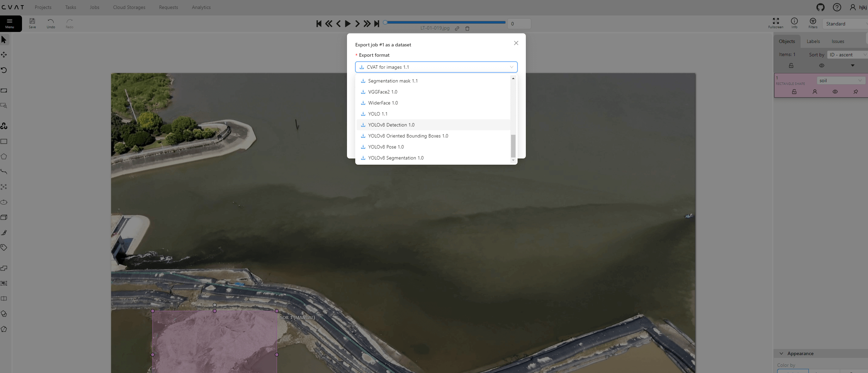Choose YOLOv8 Detection 1.0 format option

391,125
